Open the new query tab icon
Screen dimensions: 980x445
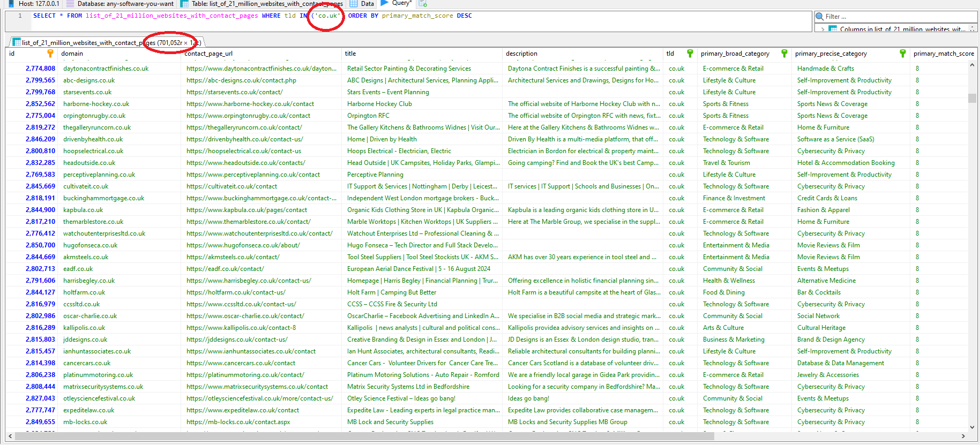point(423,3)
